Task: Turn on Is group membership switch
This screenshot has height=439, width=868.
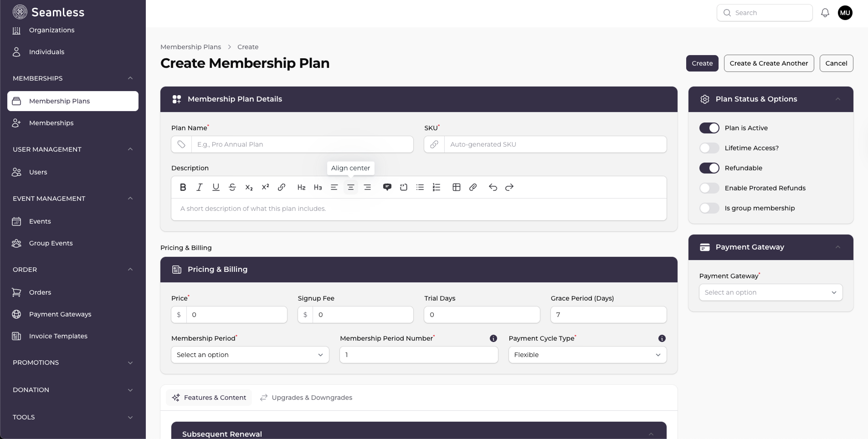Action: tap(709, 208)
